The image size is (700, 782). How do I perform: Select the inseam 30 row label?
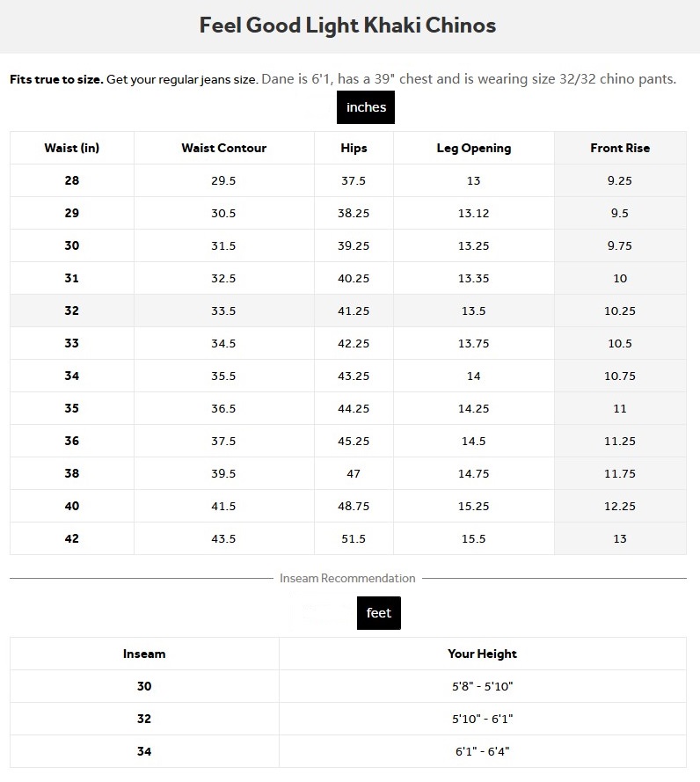click(x=144, y=686)
